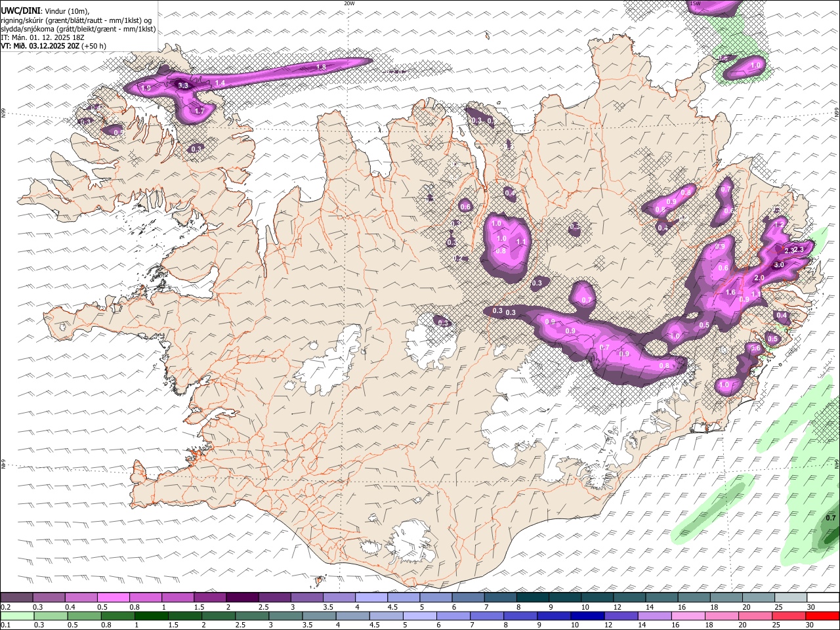Pick the bright magenta swatch labelled 0.5 in the purple scale
The width and height of the screenshot is (840, 630).
(x=113, y=598)
